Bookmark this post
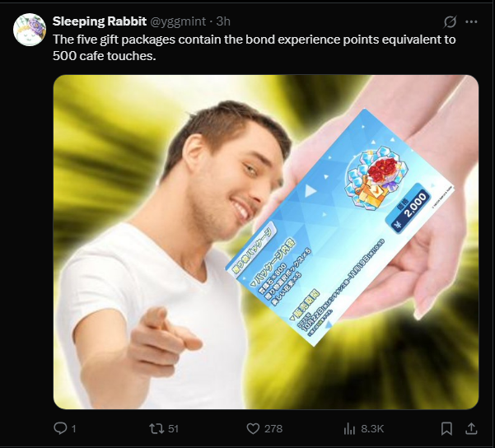 (x=446, y=429)
